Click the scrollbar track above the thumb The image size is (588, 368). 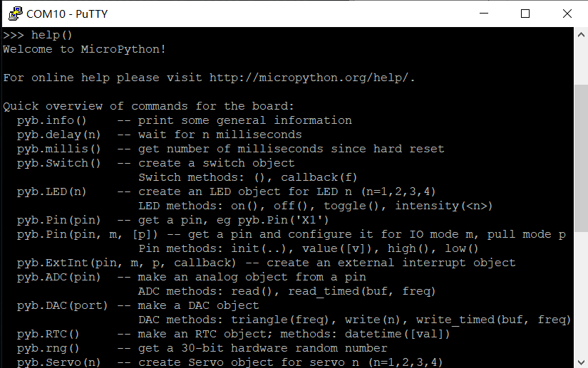click(581, 61)
